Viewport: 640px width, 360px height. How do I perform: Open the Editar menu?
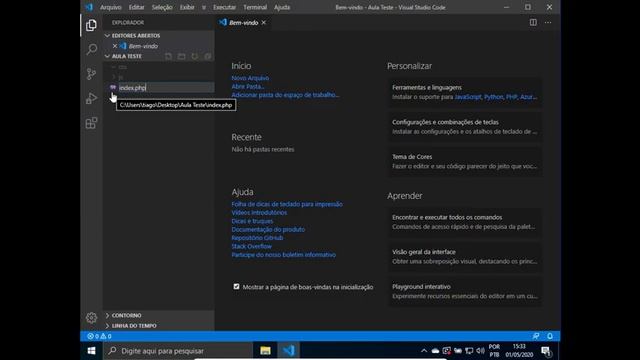tap(136, 7)
